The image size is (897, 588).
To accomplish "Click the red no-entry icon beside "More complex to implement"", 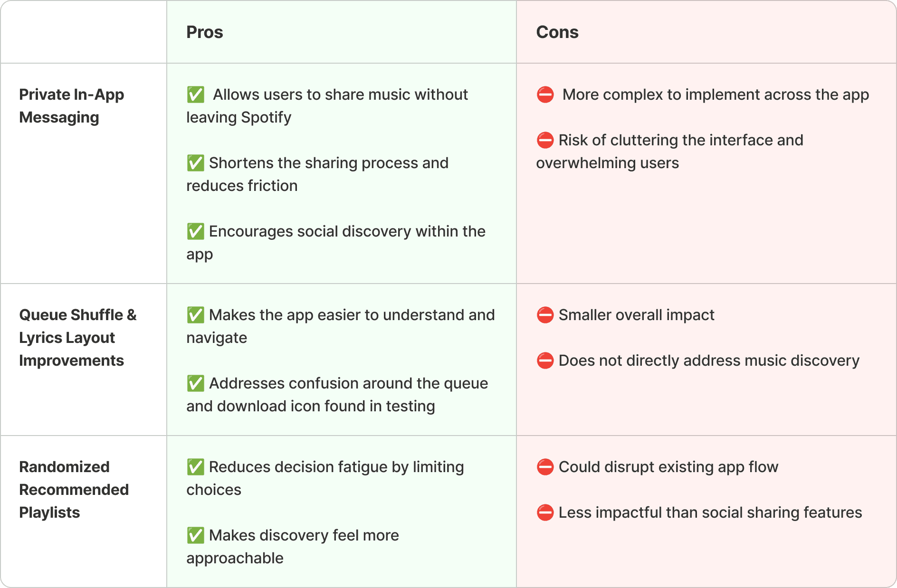I will click(545, 95).
